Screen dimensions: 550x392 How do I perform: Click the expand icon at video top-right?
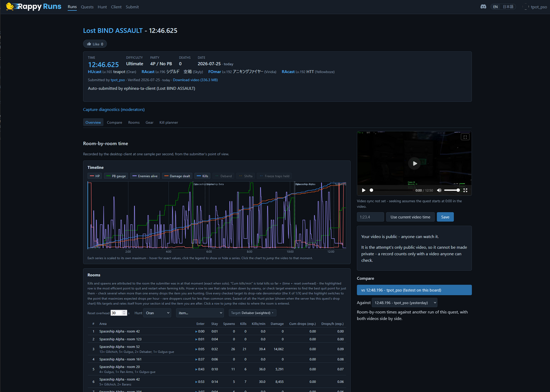pos(465,137)
